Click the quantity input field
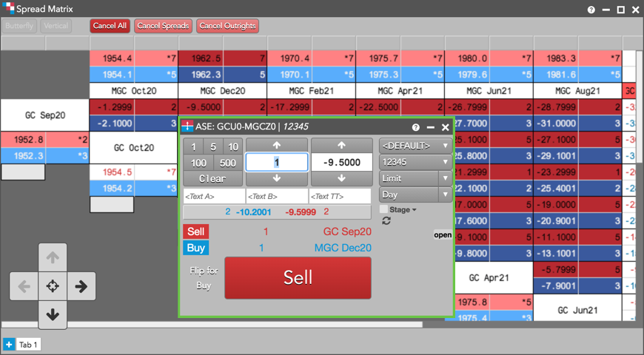Screen dimensions: 644x355 tap(277, 162)
